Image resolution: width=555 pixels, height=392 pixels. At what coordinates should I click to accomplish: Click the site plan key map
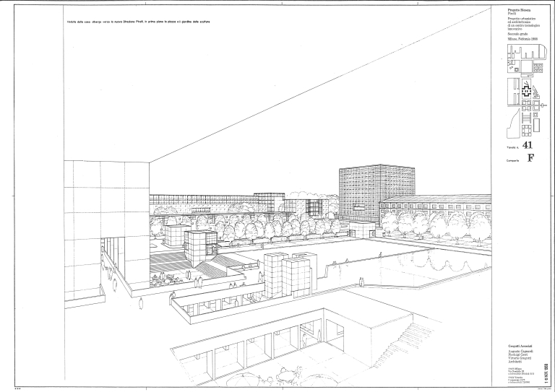522,90
